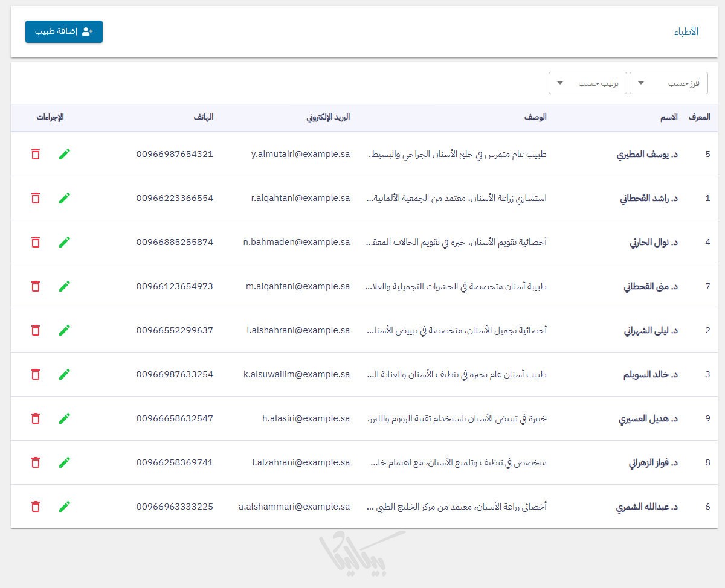725x588 pixels.
Task: Click email k.alsuwailim@example.sa
Action: point(297,374)
